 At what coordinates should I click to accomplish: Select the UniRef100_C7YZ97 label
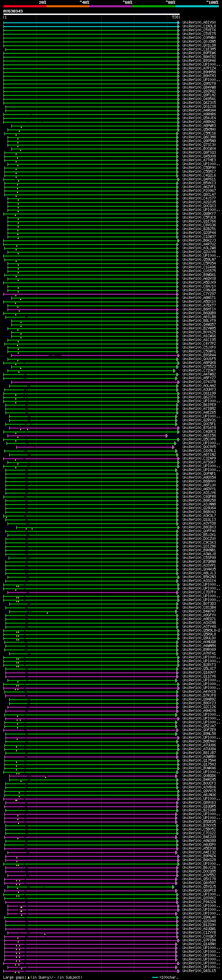199,294
